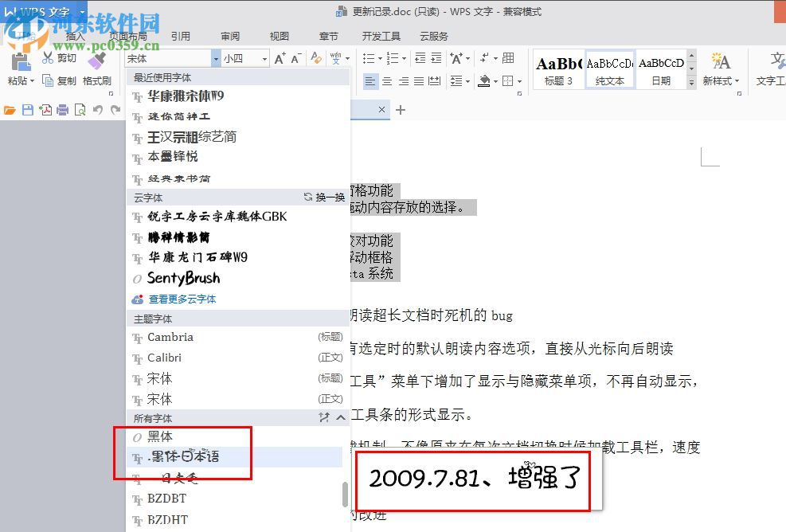Open the export to PDF icon
This screenshot has width=786, height=532.
pos(45,110)
